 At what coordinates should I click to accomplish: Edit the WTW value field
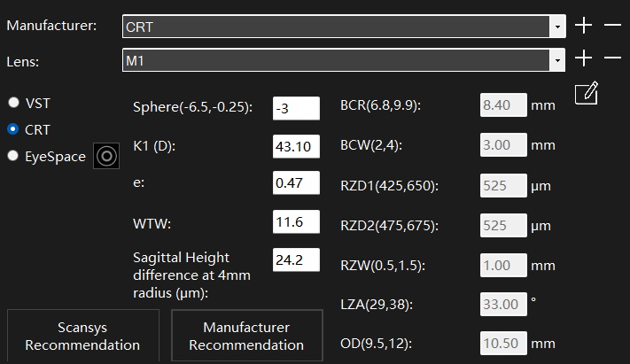pos(295,221)
